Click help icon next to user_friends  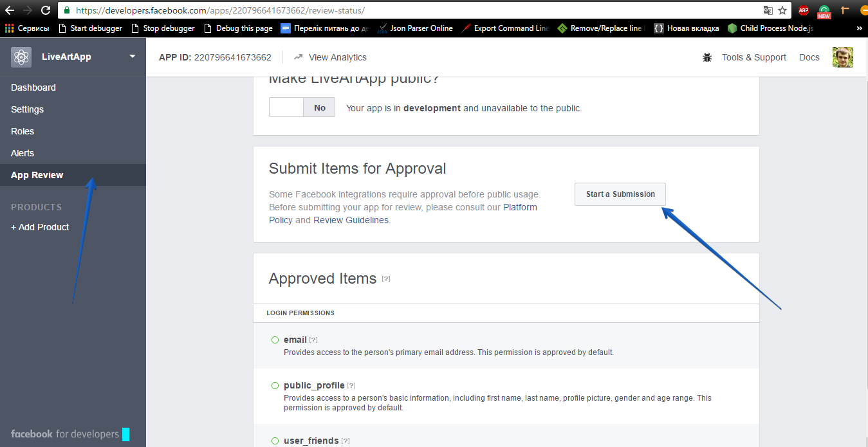[346, 441]
